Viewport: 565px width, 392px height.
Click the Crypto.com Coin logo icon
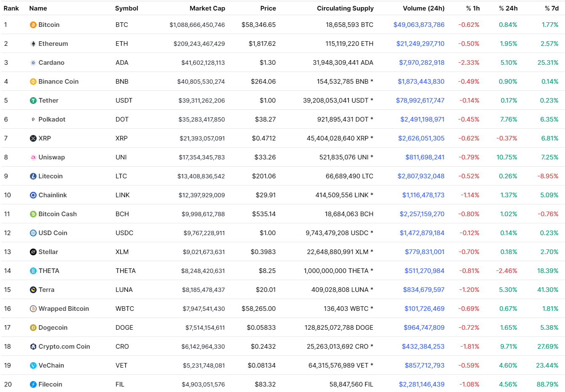click(x=33, y=347)
